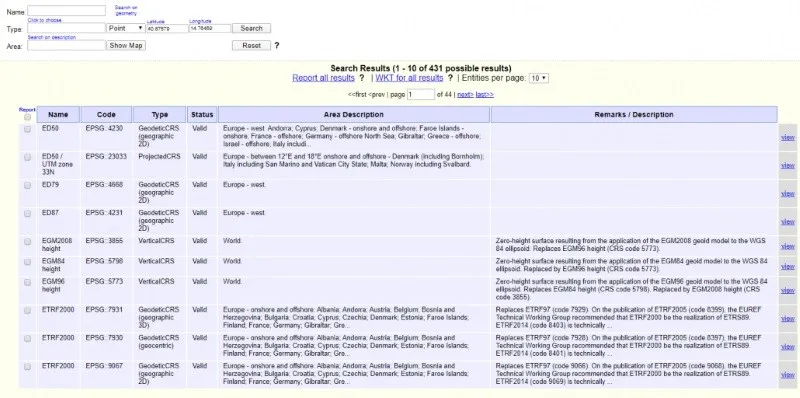This screenshot has height=398, width=800.
Task: View details for EGM2008 height
Action: click(787, 246)
